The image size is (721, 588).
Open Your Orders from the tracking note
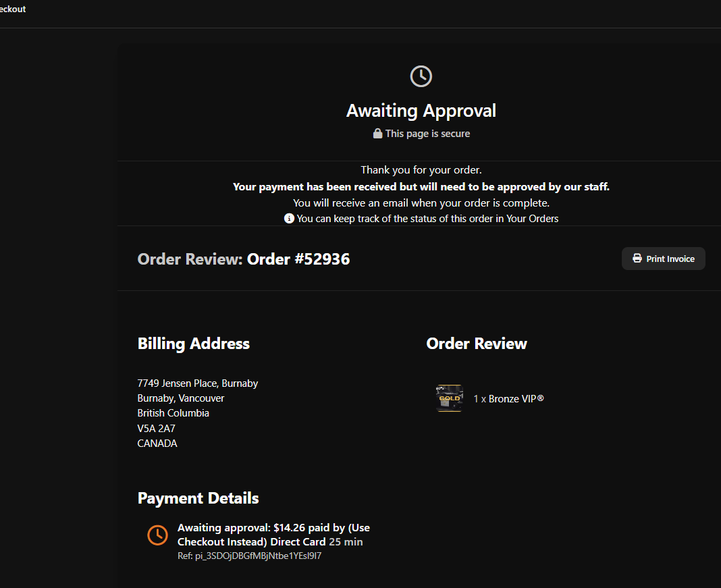coord(532,219)
